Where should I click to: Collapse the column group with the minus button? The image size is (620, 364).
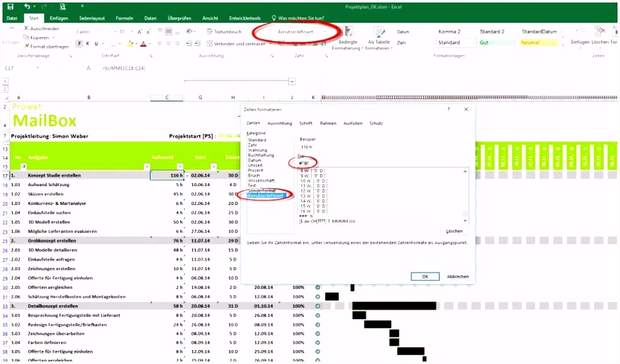coord(292,81)
